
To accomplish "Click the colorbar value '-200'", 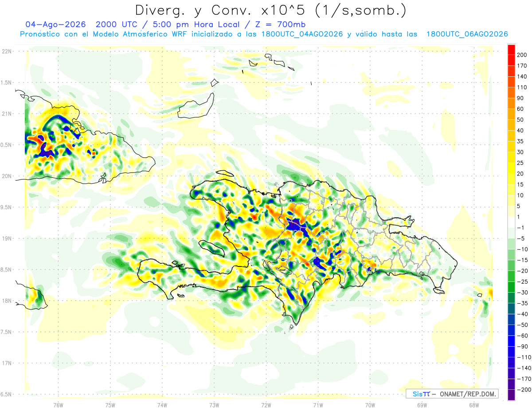I will click(524, 389).
